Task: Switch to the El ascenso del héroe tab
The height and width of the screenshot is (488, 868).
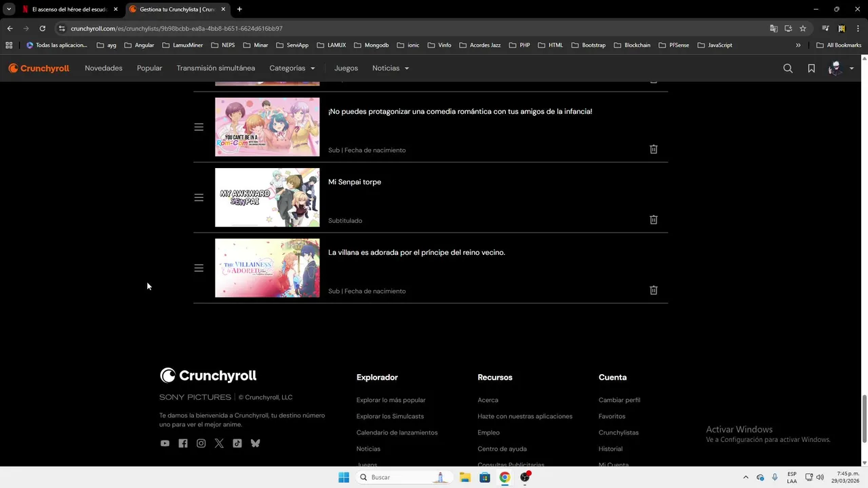Action: tap(70, 9)
